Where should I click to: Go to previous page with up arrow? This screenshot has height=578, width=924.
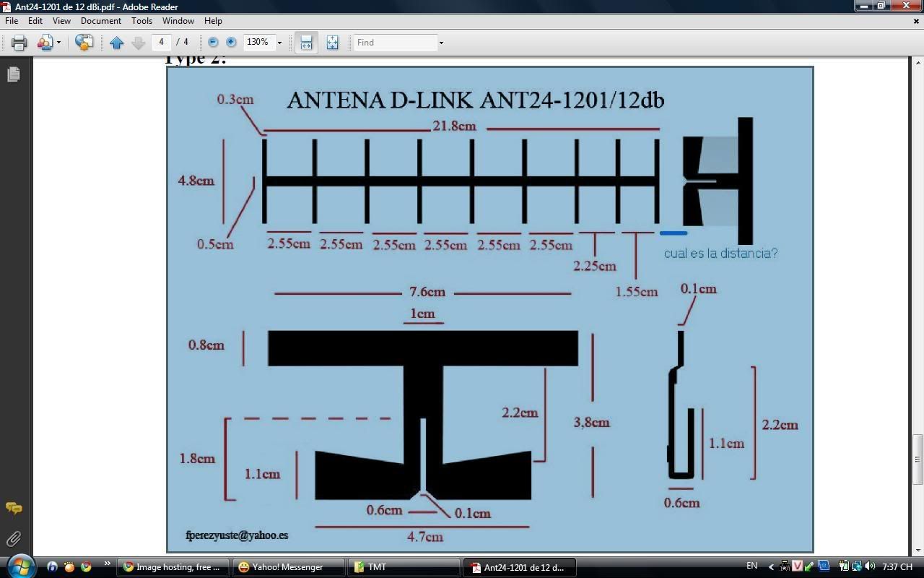pyautogui.click(x=117, y=43)
